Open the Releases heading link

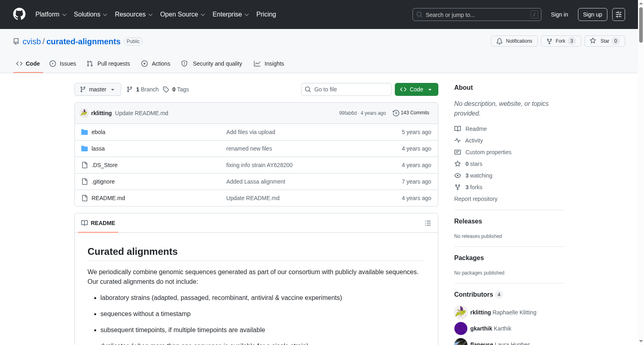[468, 221]
